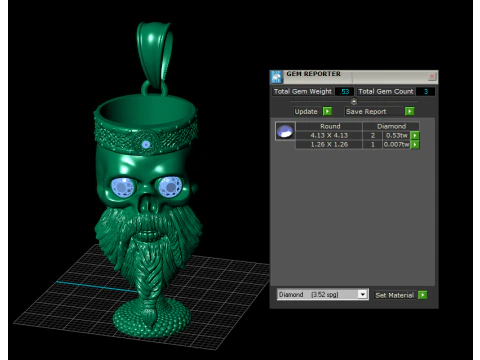Click the Total Gem Count value field

pos(425,92)
